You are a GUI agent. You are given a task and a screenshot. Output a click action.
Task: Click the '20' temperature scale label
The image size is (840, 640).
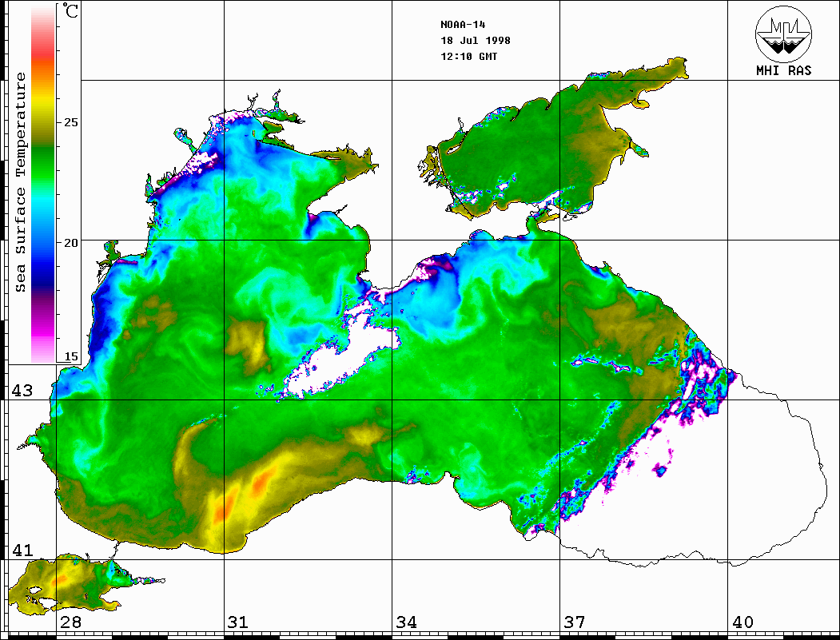point(70,243)
